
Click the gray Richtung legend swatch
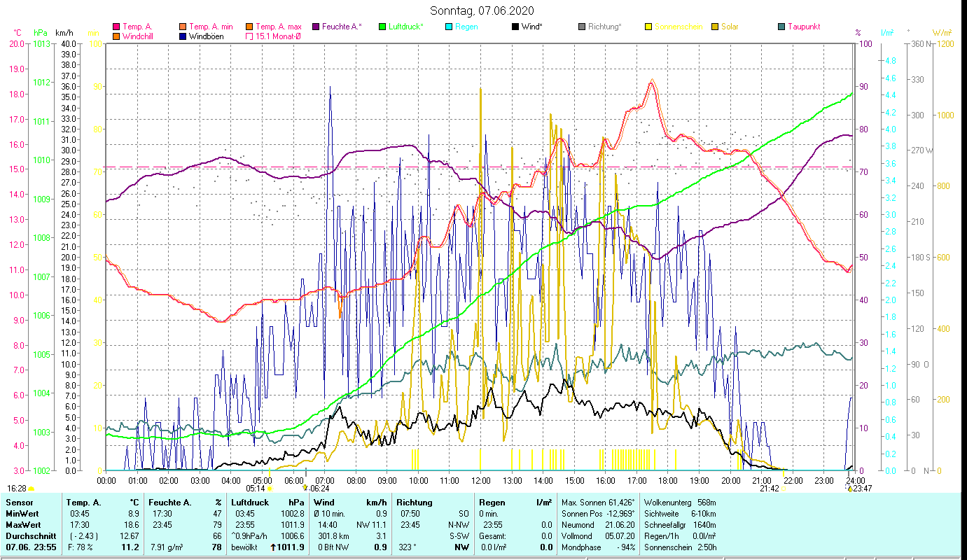pyautogui.click(x=582, y=27)
